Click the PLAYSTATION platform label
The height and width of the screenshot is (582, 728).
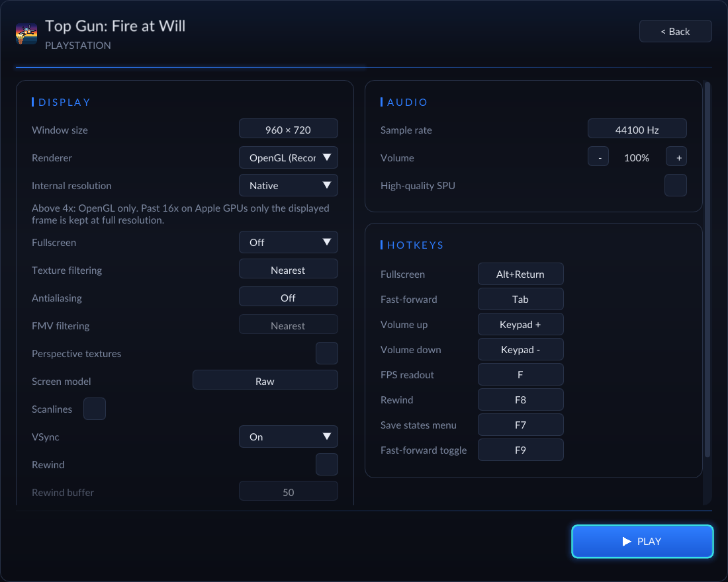click(x=78, y=46)
